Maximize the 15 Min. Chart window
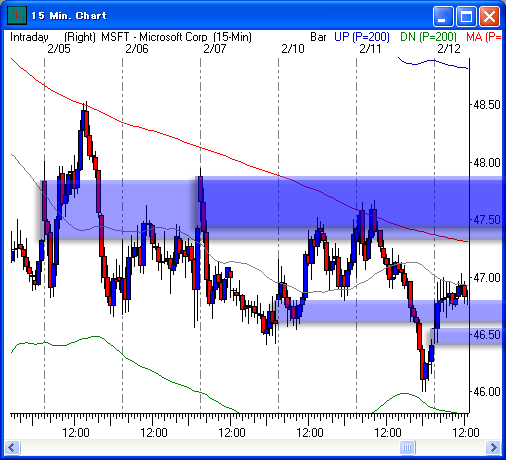Viewport: 506px width, 460px height. tap(466, 16)
